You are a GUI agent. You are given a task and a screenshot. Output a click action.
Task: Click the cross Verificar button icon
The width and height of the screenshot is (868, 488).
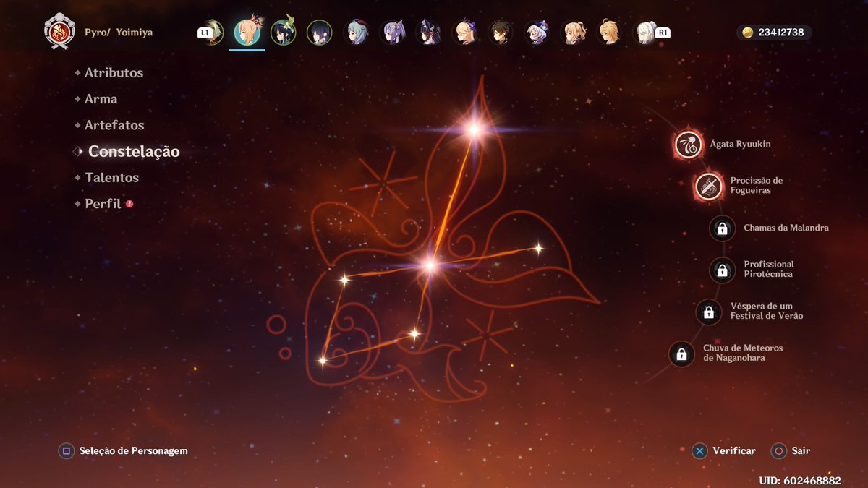click(x=699, y=451)
